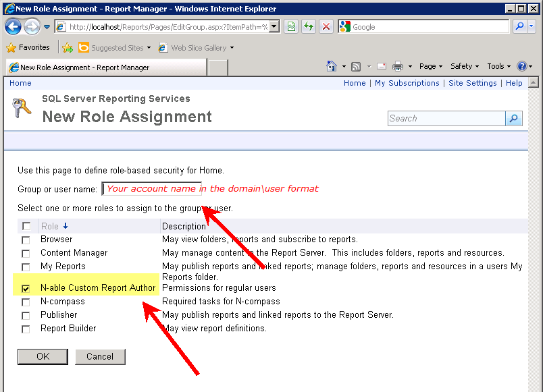Click the RSS feeds icon

[x=356, y=66]
